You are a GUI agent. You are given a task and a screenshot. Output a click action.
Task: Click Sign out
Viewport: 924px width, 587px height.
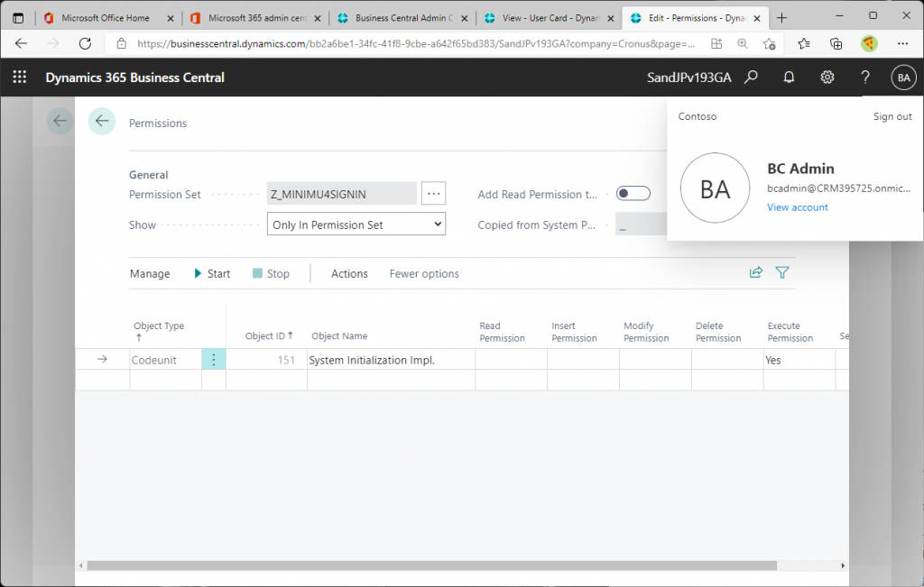(x=892, y=116)
